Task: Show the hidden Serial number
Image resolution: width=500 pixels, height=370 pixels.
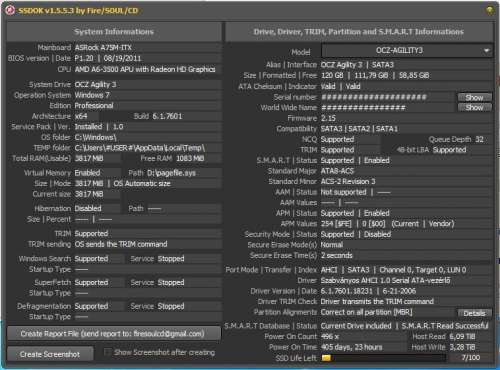Action: pos(474,97)
